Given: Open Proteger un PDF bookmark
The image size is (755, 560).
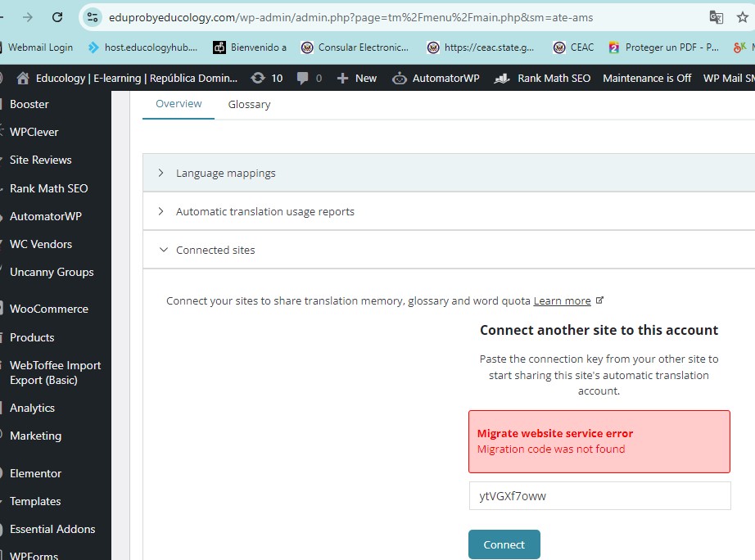Looking at the screenshot, I should coord(663,47).
